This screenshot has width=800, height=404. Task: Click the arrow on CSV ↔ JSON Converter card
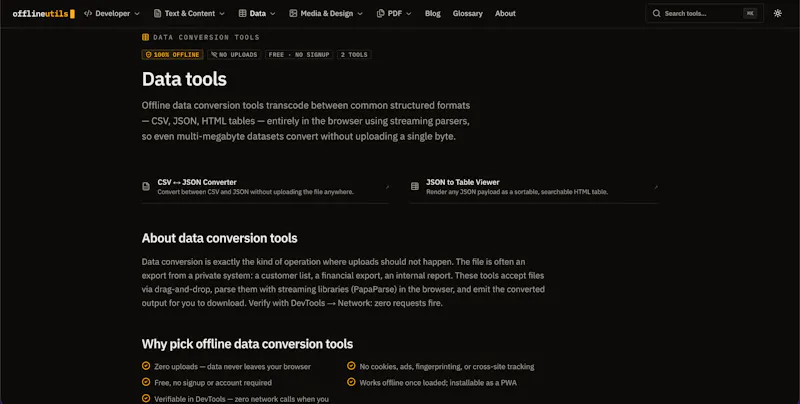tap(387, 187)
